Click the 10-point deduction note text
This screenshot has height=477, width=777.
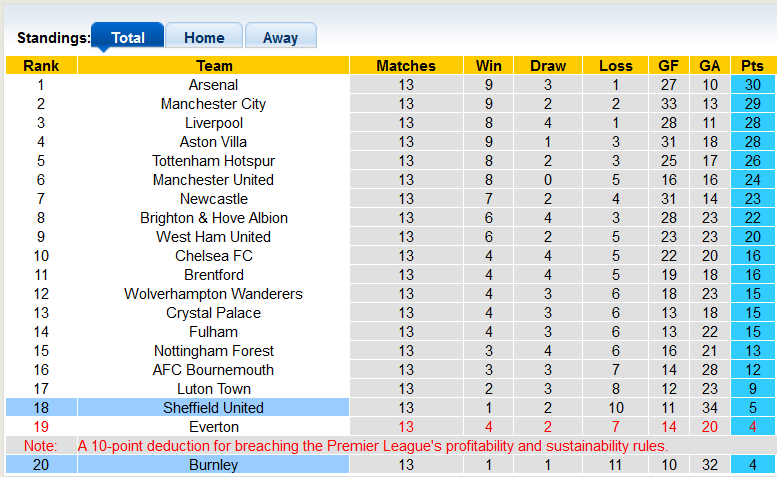tap(372, 446)
